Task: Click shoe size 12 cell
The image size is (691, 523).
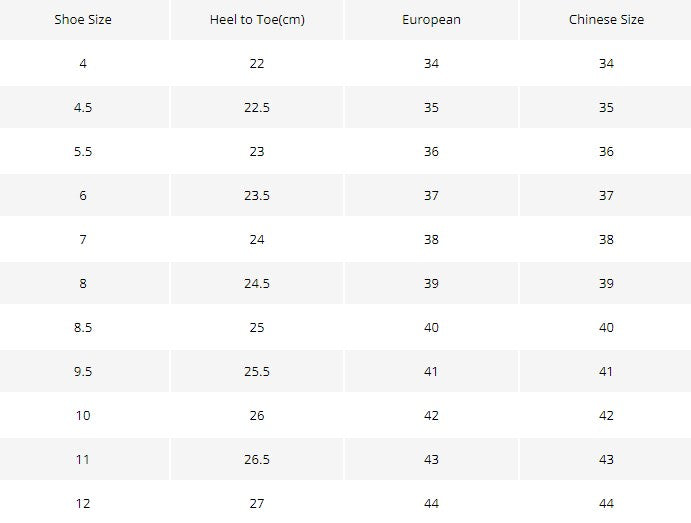Action: pyautogui.click(x=83, y=504)
